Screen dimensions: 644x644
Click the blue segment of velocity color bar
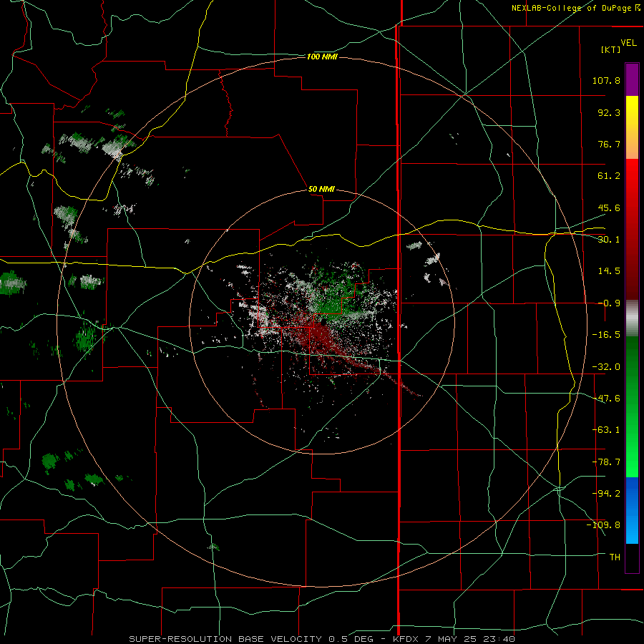click(632, 510)
